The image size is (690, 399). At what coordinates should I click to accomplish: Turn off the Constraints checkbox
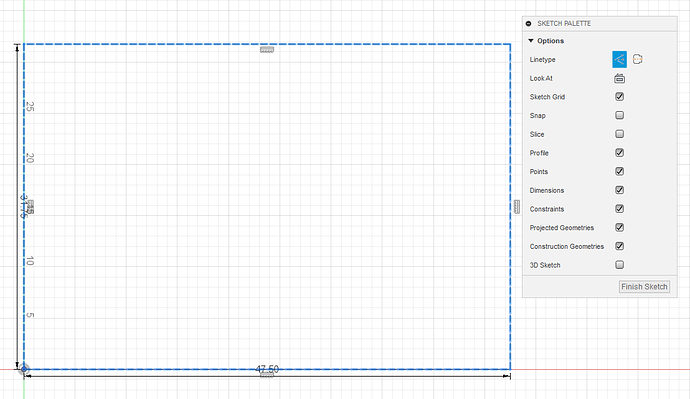tap(619, 209)
